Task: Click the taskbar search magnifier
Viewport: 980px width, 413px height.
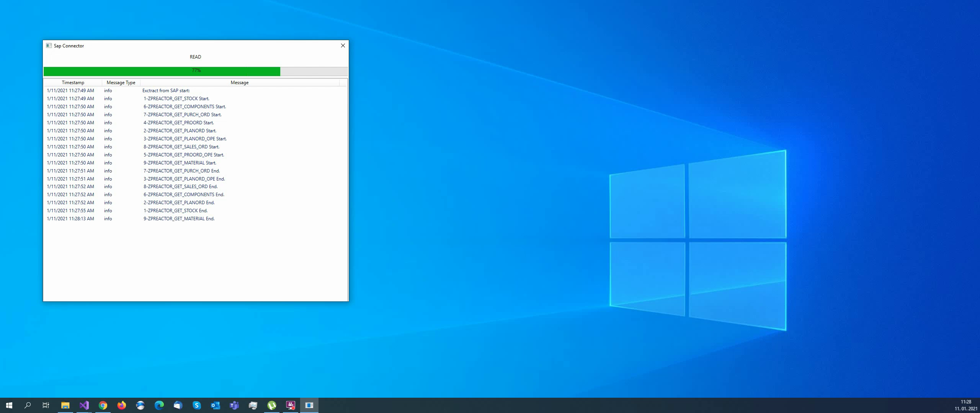Action: [28, 405]
